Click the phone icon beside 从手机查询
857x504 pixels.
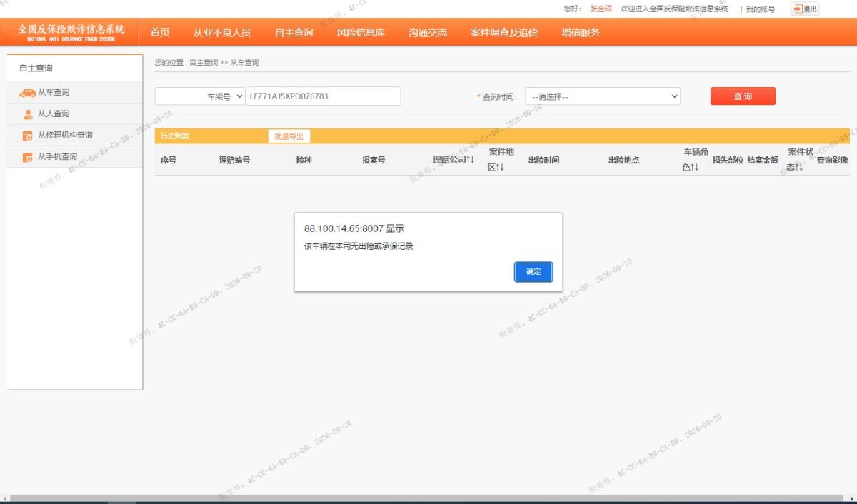pos(28,157)
